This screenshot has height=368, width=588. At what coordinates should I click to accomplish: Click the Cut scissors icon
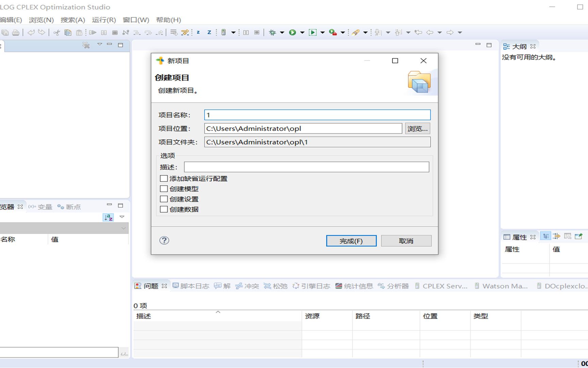[x=57, y=32]
